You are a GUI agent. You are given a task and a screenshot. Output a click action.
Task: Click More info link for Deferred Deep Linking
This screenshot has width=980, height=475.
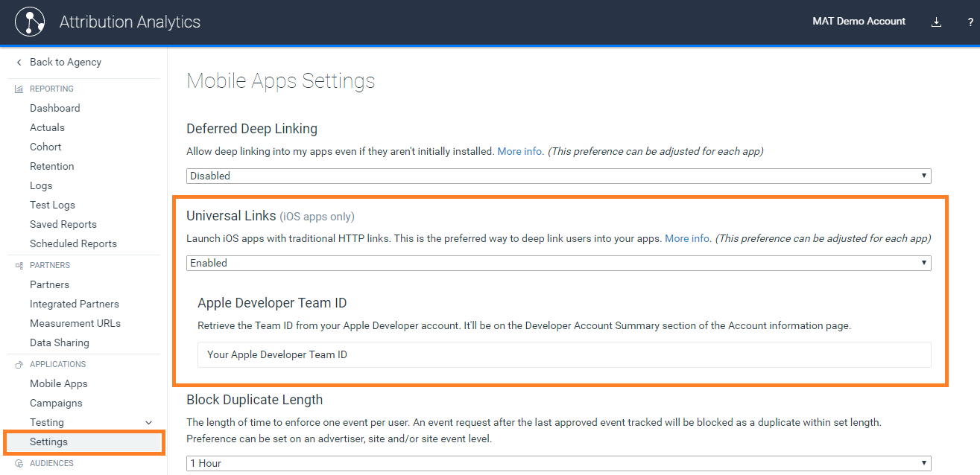point(519,151)
